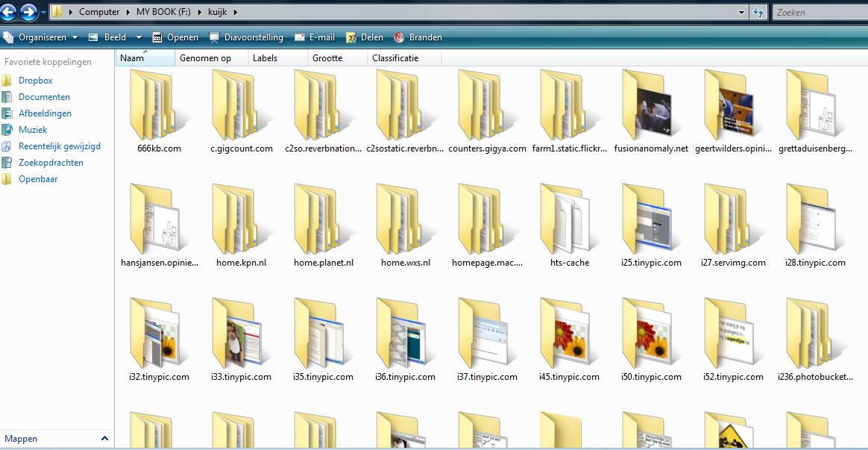Select the homepage.mac folder
This screenshot has width=868, height=450.
pos(487,225)
